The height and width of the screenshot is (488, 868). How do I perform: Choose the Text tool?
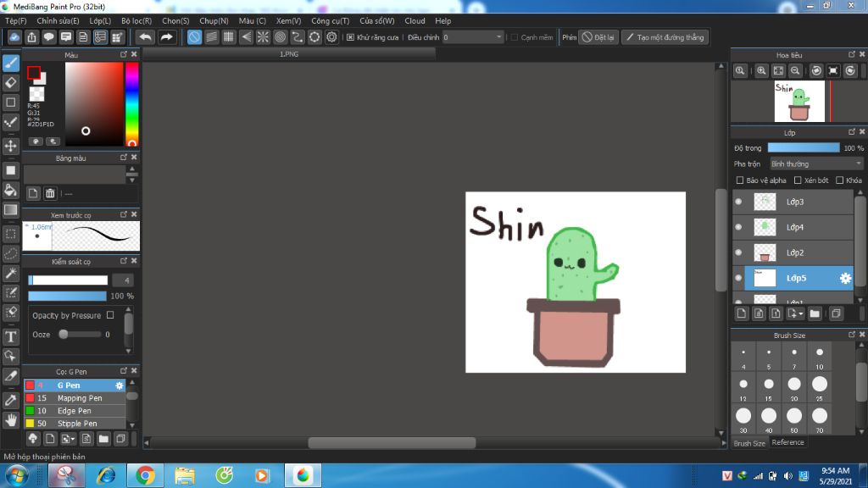tap(11, 336)
